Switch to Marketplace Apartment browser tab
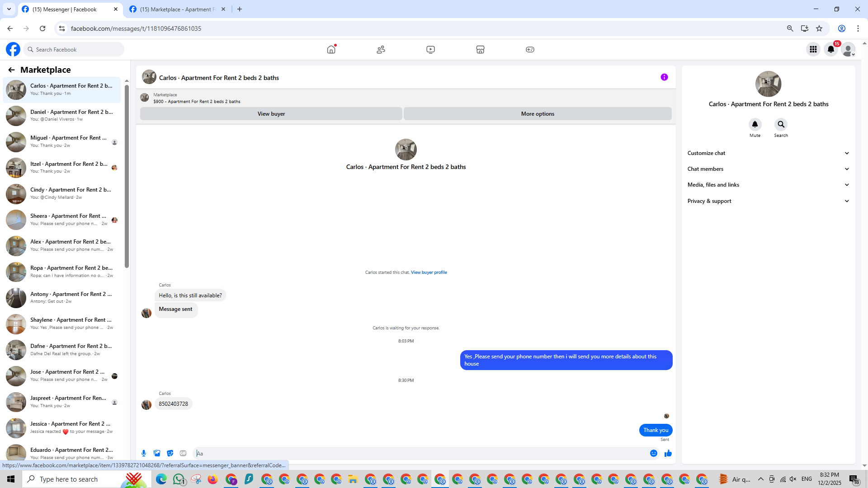Screen dimensions: 868x488 pyautogui.click(x=177, y=9)
